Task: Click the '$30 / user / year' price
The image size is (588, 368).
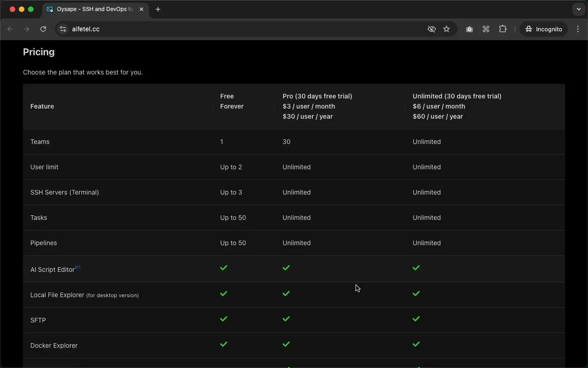Action: [x=308, y=117]
